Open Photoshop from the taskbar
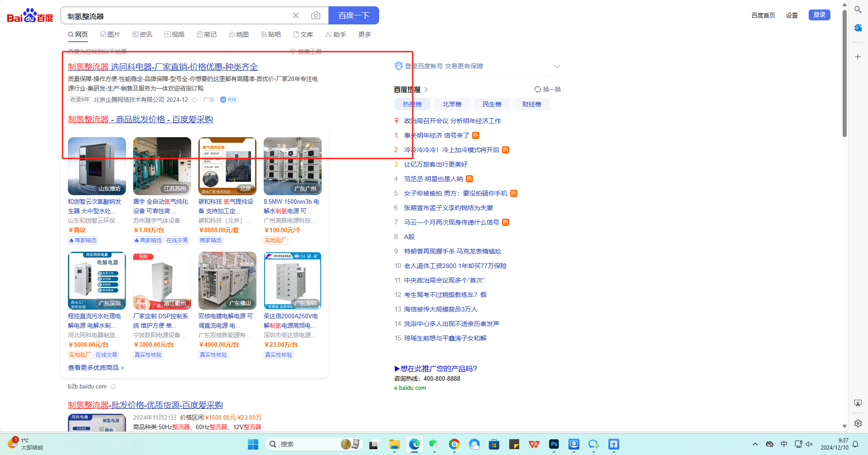This screenshot has height=455, width=868. (554, 444)
